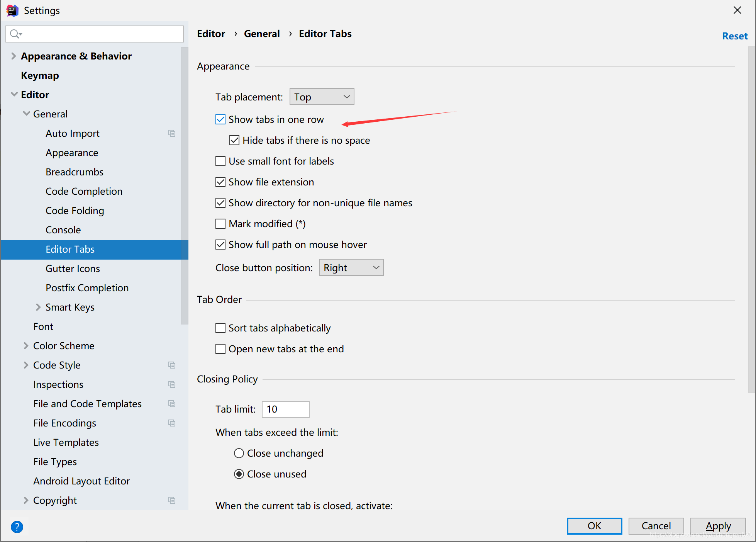Click project-level icon beside Inspections
The height and width of the screenshot is (542, 756).
pos(172,384)
